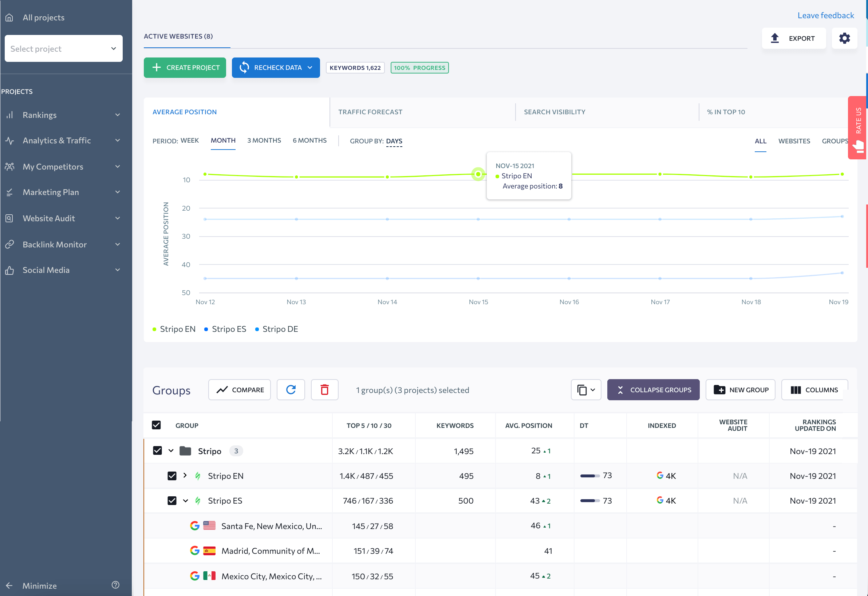Viewport: 868px width, 596px height.
Task: Click the Create Project button
Action: click(185, 67)
